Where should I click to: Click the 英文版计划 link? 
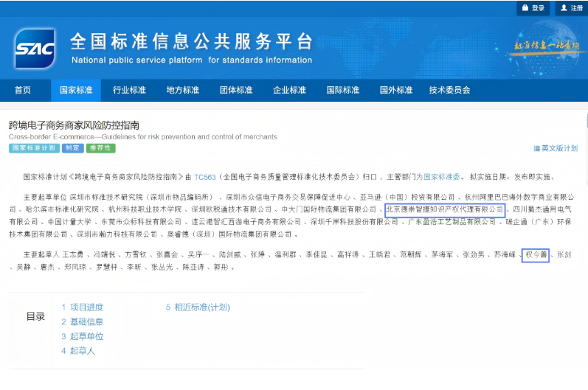[559, 148]
